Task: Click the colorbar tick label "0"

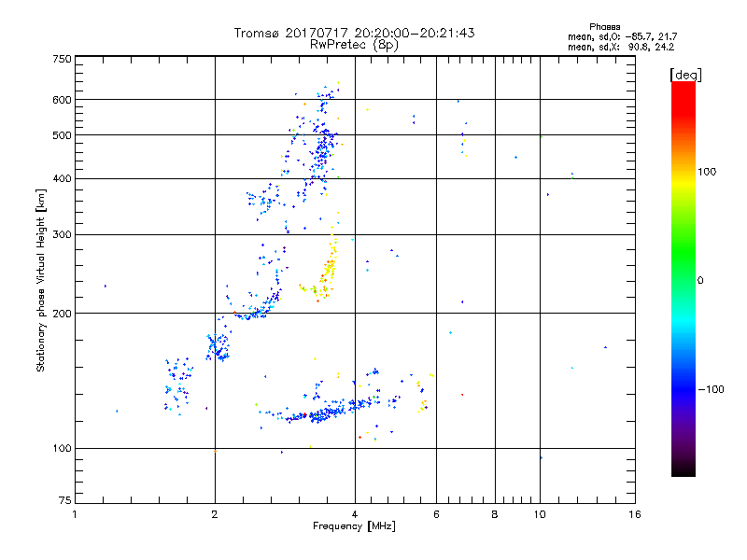Action: (700, 281)
